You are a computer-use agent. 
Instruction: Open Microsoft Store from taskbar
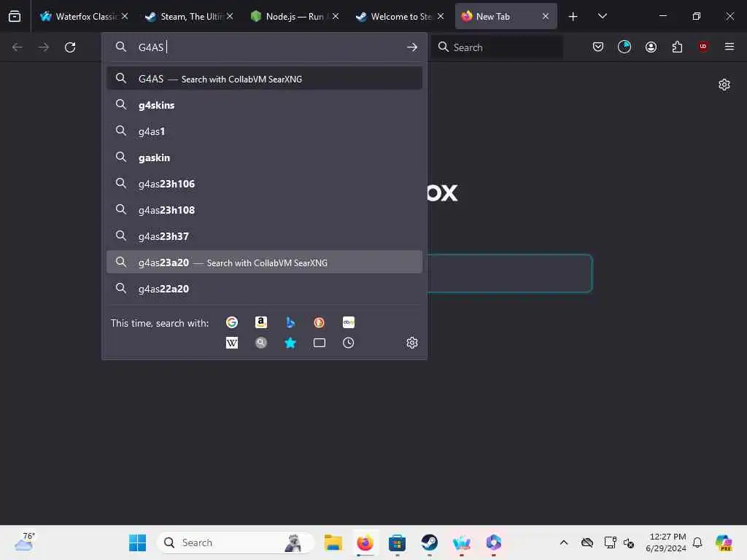[x=398, y=542]
